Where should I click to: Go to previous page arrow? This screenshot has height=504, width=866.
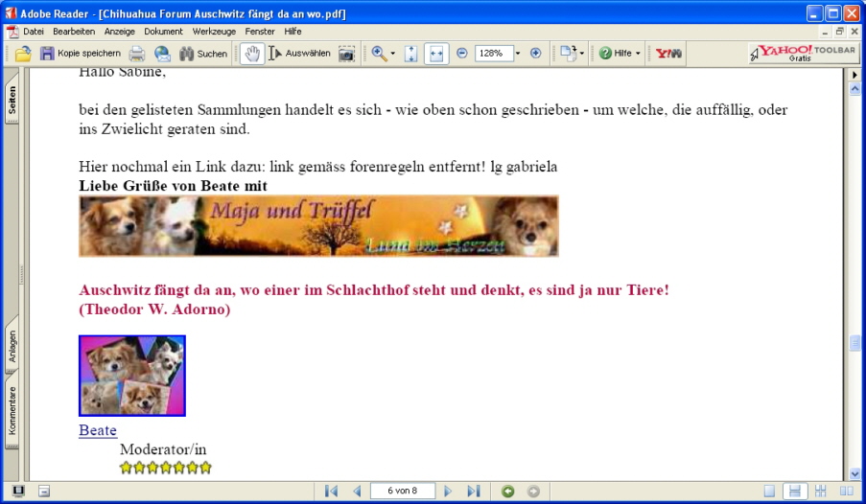point(357,491)
